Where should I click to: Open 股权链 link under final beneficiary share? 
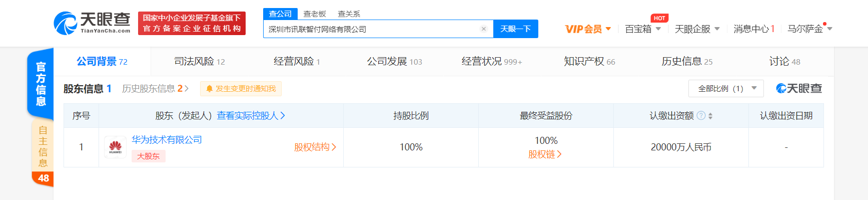545,154
